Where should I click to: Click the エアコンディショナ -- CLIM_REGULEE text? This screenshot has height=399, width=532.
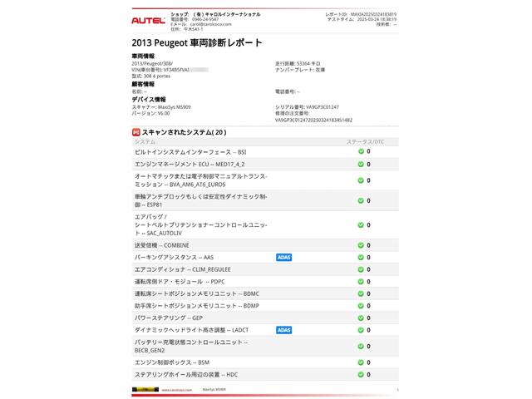(183, 269)
